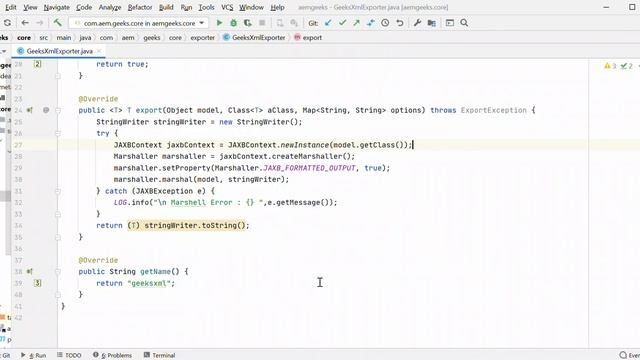Open the Navigate menu
Screen dimensions: 640x360
click(57, 7)
